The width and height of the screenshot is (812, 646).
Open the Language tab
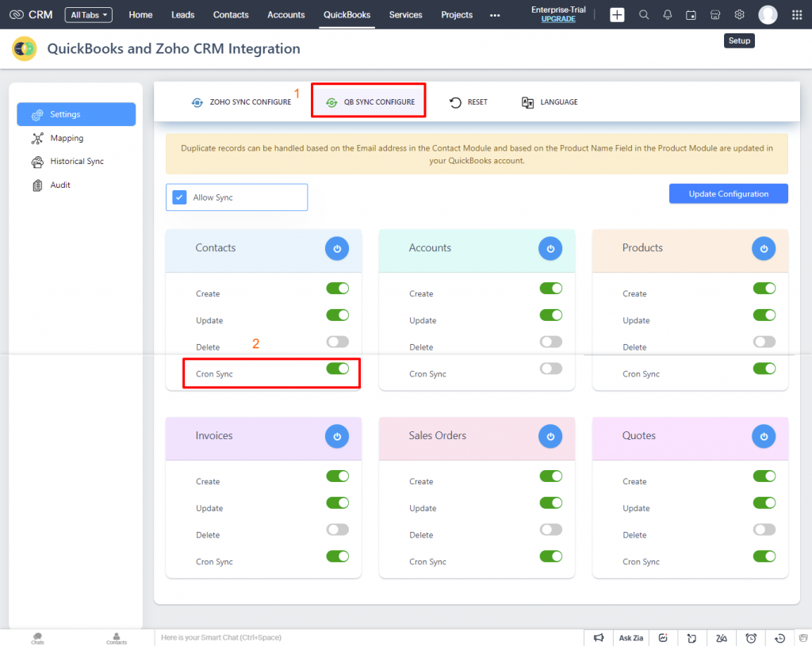click(550, 102)
